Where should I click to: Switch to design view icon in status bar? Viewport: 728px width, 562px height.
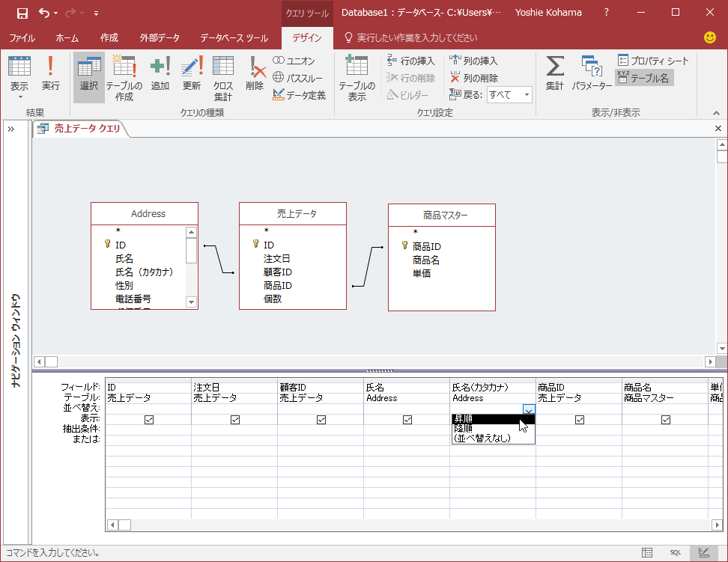tap(704, 552)
